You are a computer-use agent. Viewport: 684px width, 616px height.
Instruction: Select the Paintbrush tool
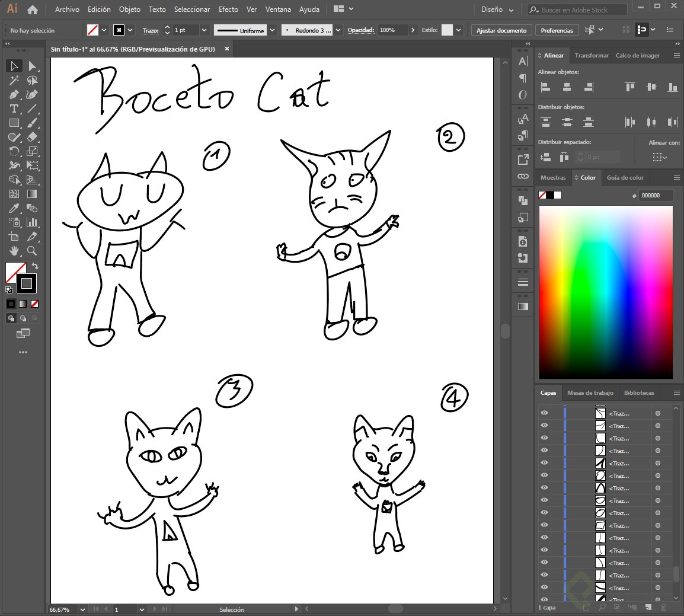coord(32,123)
